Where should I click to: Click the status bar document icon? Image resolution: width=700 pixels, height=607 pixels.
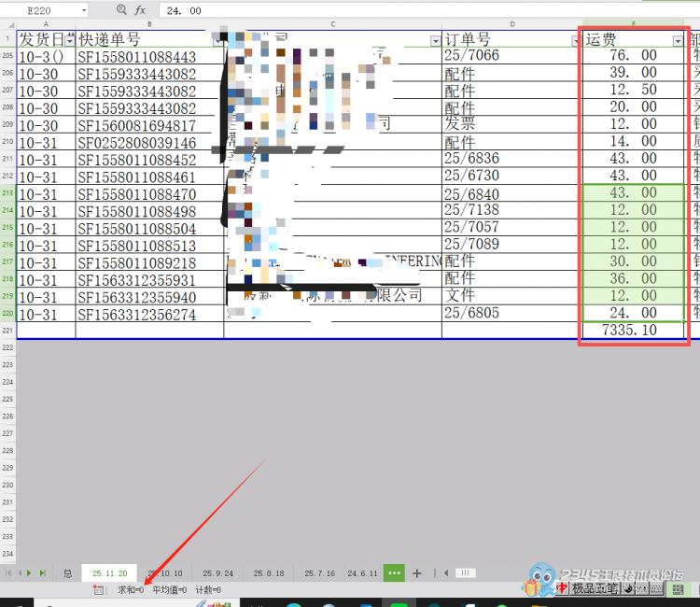99,590
